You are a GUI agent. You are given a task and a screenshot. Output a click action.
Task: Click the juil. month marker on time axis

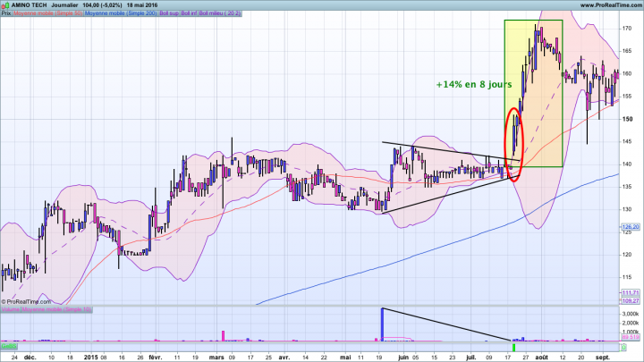[470, 357]
